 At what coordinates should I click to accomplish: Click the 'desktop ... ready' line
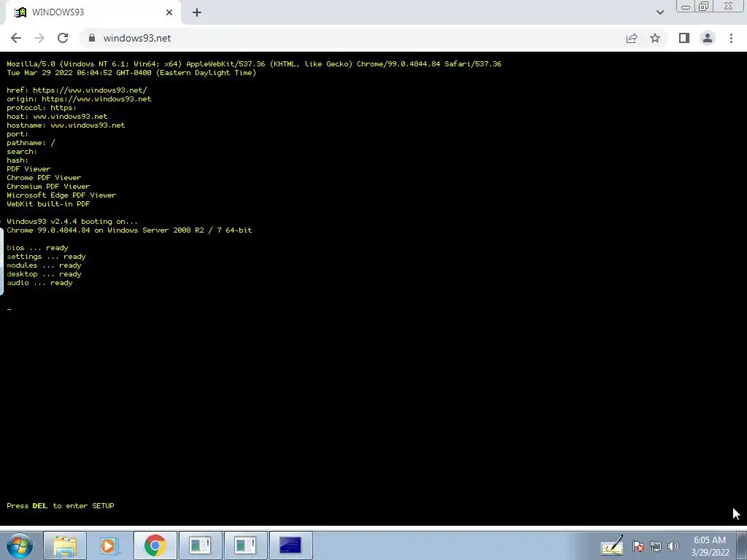click(44, 274)
